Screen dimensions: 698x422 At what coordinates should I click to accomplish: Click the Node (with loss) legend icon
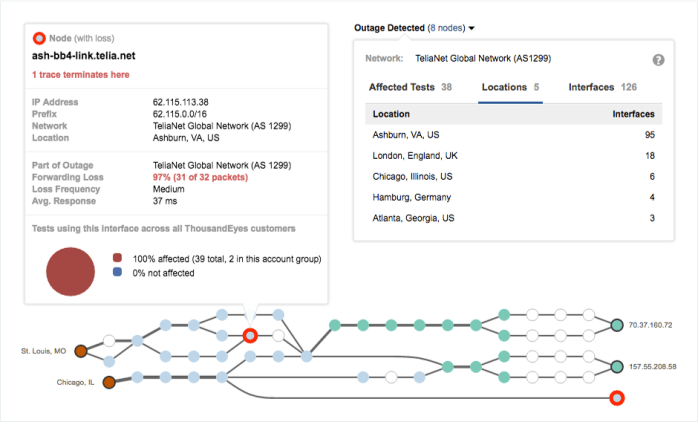39,38
